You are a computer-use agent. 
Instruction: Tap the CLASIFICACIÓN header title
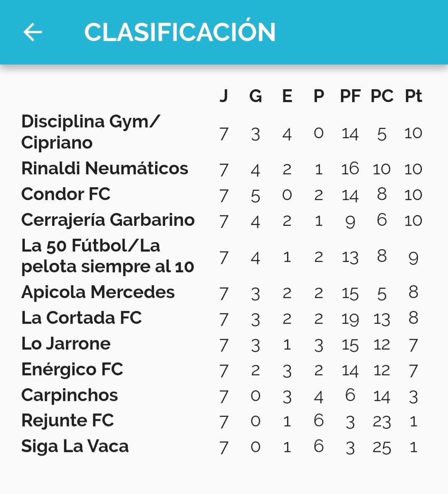pos(180,32)
